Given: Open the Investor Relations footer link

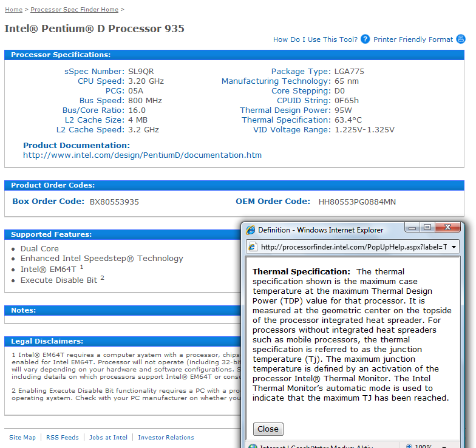Looking at the screenshot, I should (166, 437).
